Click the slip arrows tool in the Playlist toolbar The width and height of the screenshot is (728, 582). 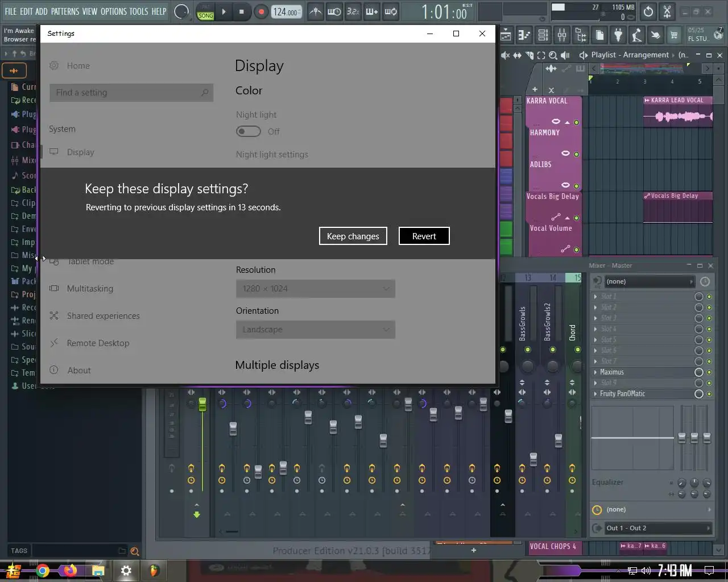pos(517,55)
